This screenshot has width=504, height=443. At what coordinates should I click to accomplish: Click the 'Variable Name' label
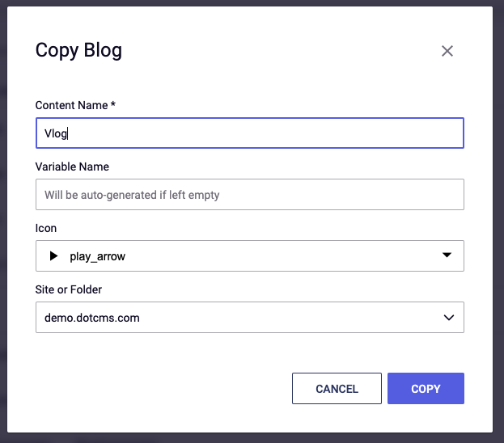[72, 167]
